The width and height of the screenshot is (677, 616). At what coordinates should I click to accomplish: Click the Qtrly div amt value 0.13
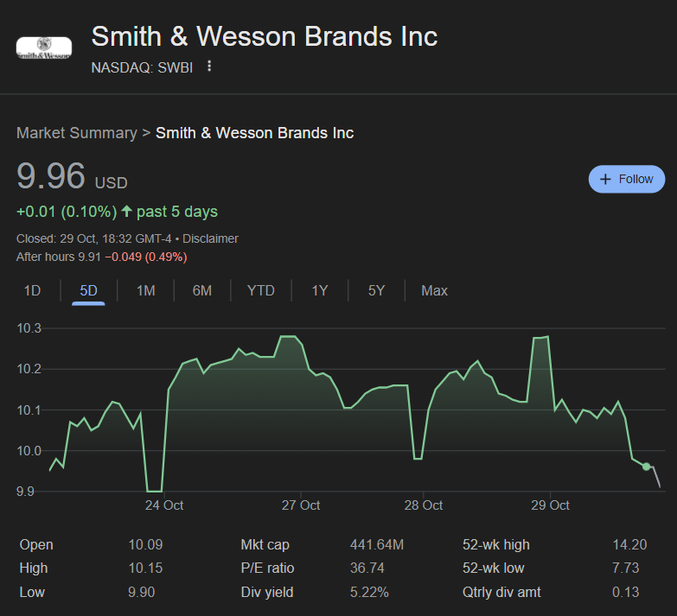(626, 593)
